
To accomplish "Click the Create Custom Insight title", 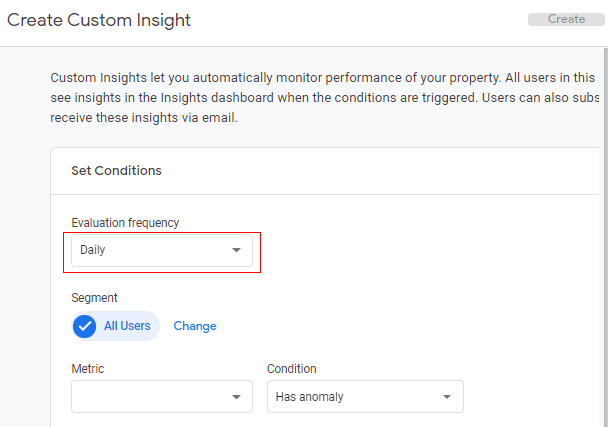I will [x=99, y=20].
